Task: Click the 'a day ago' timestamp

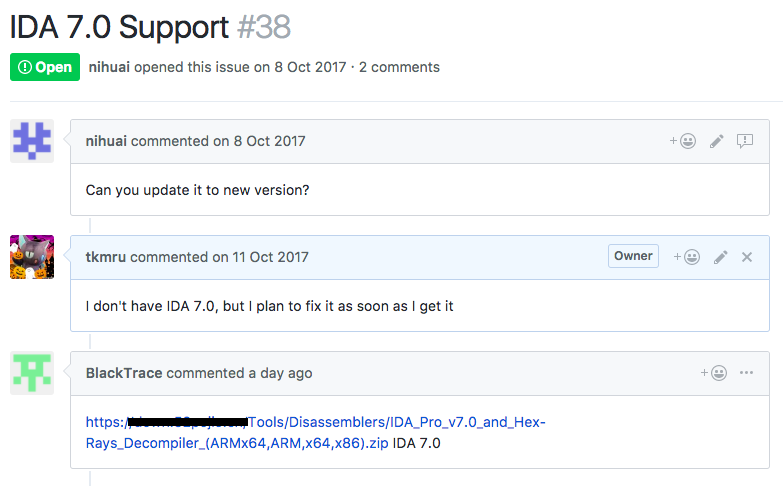Action: [280, 373]
